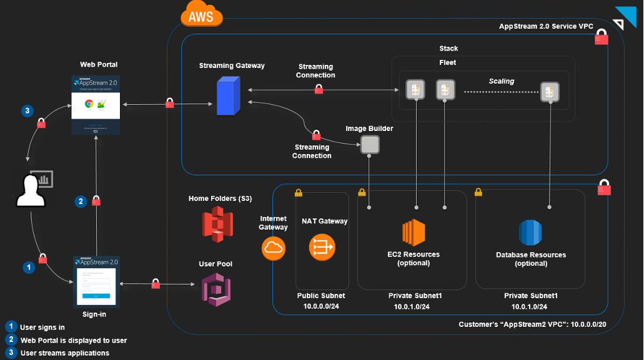Click the Database Resources icon
This screenshot has width=644, height=360.
530,233
